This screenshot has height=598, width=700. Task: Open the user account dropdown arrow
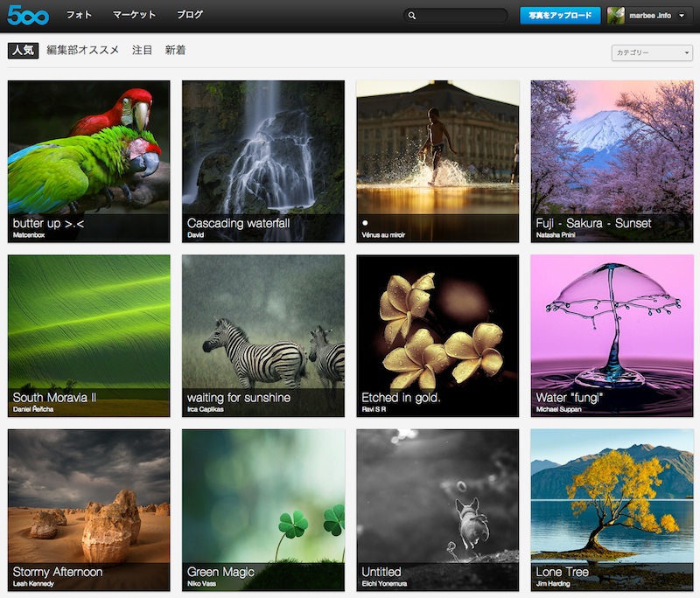click(680, 16)
